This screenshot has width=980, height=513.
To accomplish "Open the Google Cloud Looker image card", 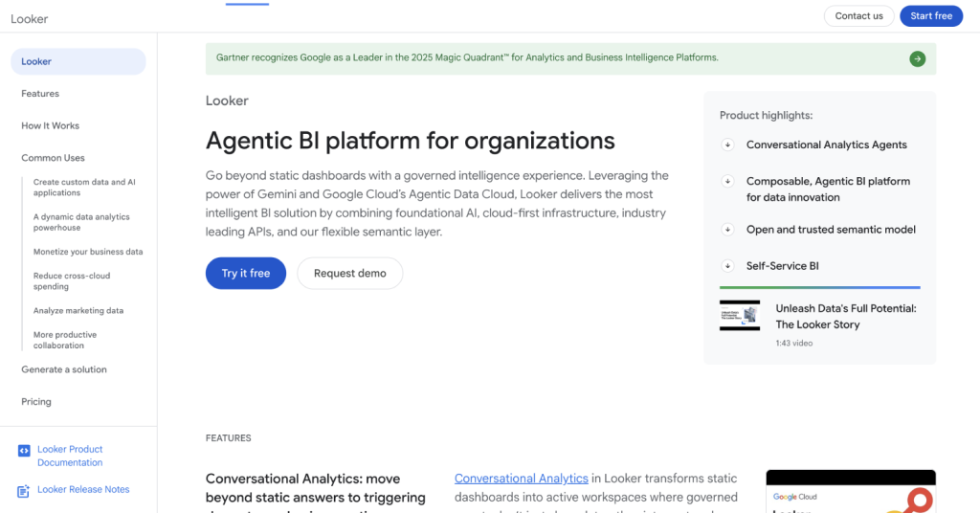I will pos(851,491).
